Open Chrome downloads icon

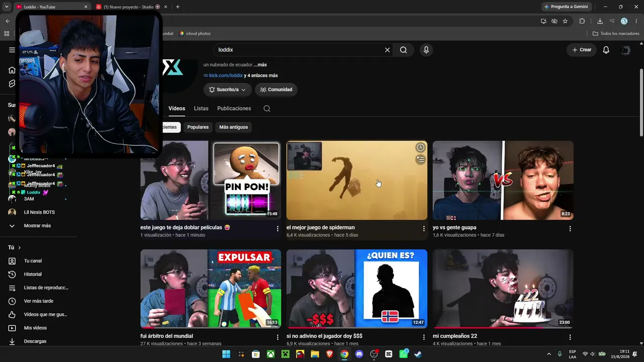point(600,21)
